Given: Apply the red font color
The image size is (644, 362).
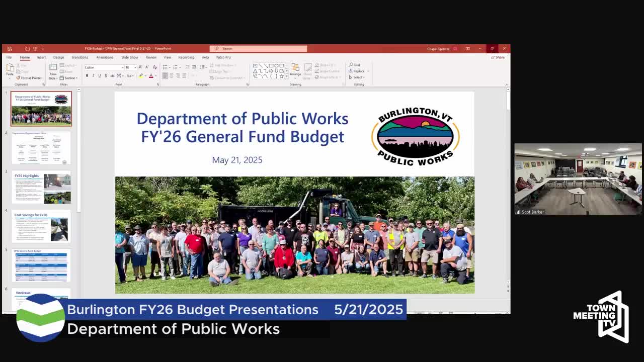Looking at the screenshot, I should [150, 76].
